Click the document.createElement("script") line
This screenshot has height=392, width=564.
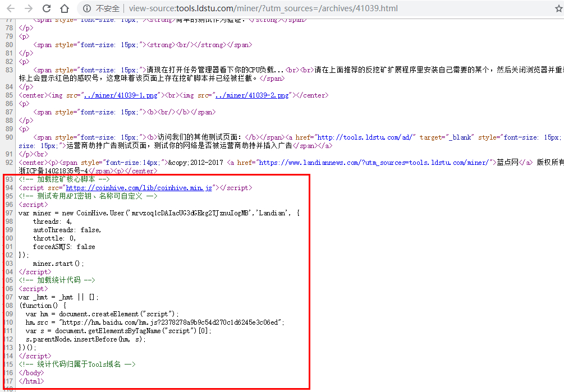coord(102,314)
